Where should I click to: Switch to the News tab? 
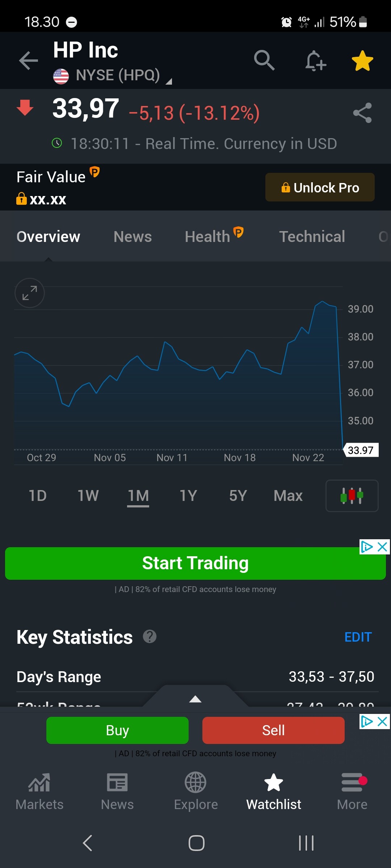(x=133, y=237)
